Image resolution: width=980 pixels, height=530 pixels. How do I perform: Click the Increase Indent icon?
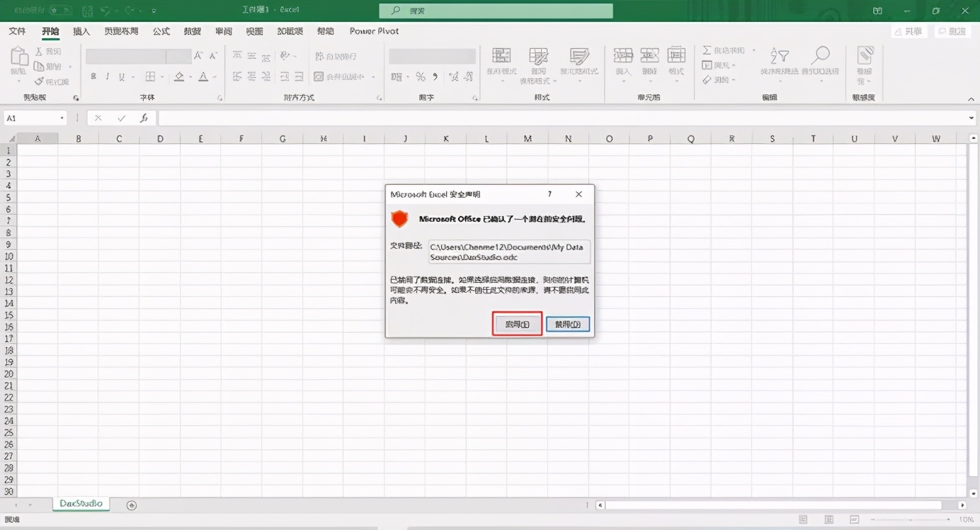[x=300, y=77]
